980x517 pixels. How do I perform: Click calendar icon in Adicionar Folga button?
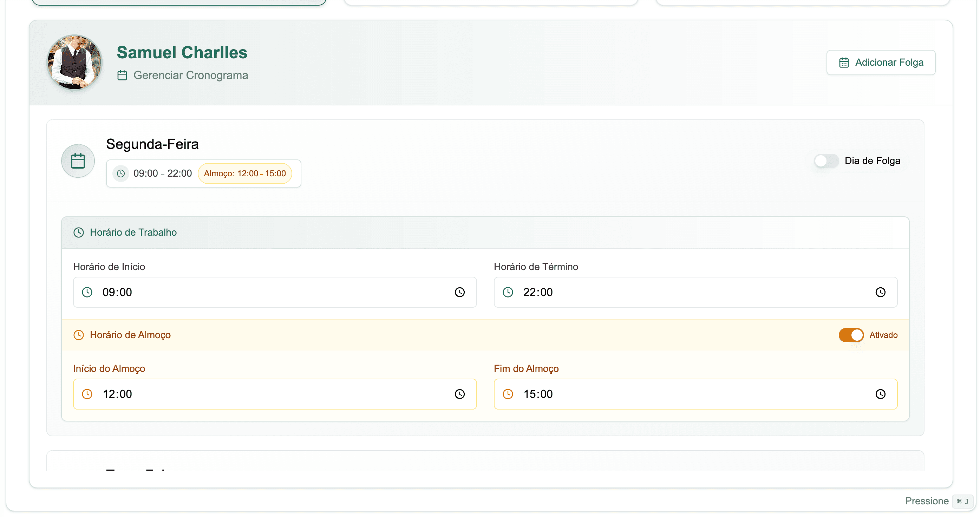coord(843,63)
